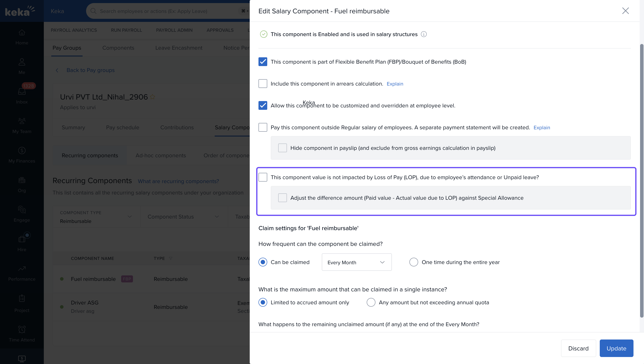Click the search magnifier icon
644x364 pixels.
coord(93,11)
